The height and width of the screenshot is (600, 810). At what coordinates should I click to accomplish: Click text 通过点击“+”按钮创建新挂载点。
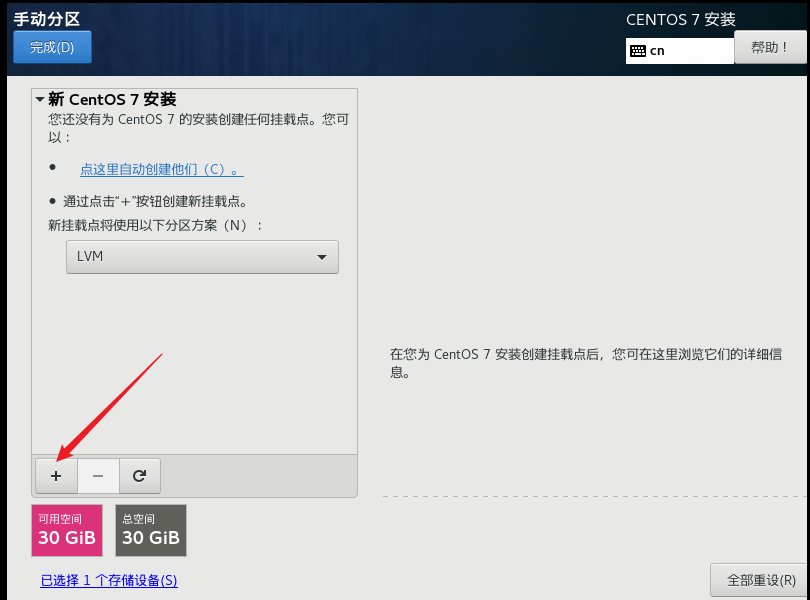click(x=155, y=201)
